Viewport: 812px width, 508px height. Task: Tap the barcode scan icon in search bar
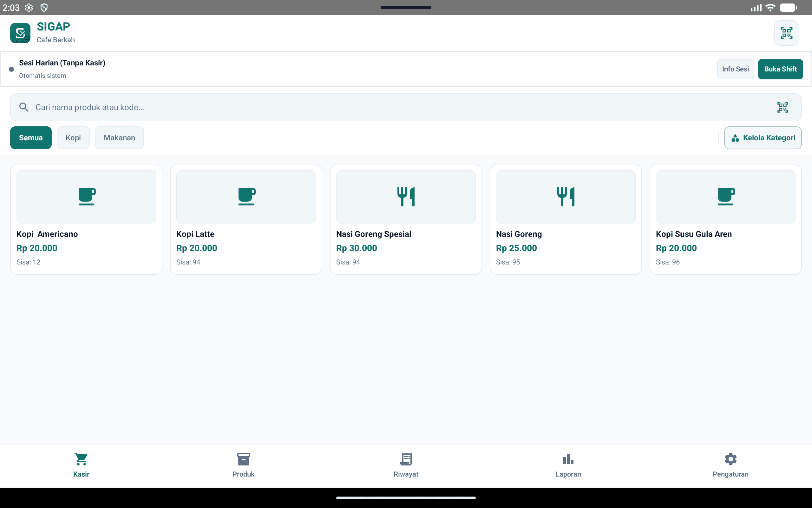pos(783,107)
